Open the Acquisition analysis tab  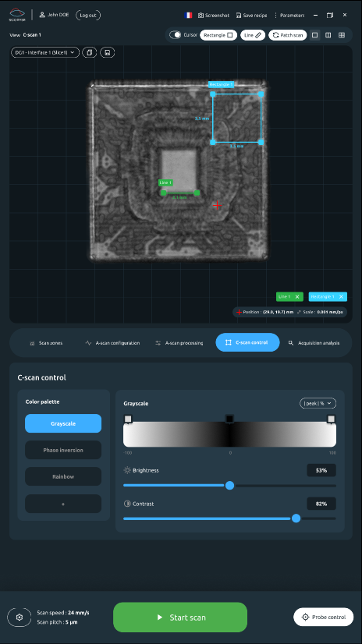[x=314, y=343]
